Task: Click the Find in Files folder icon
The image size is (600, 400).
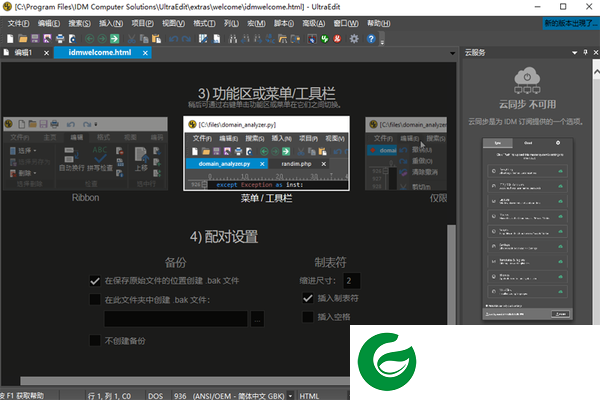Action: pos(283,39)
